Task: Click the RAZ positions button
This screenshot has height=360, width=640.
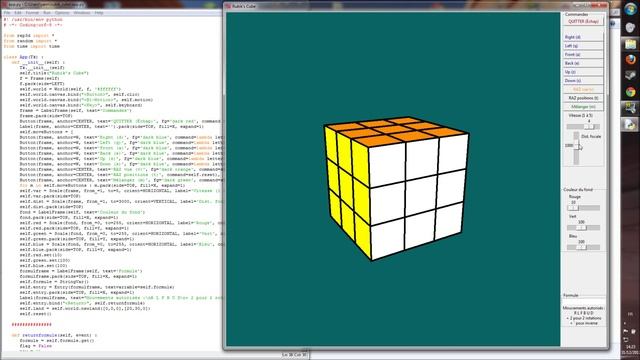Action: tap(583, 98)
